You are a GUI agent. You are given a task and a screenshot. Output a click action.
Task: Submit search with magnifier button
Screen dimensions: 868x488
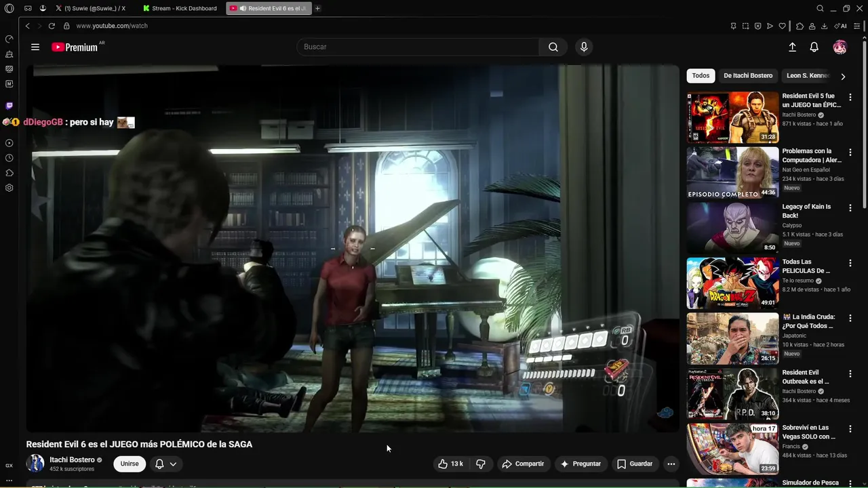click(x=553, y=47)
